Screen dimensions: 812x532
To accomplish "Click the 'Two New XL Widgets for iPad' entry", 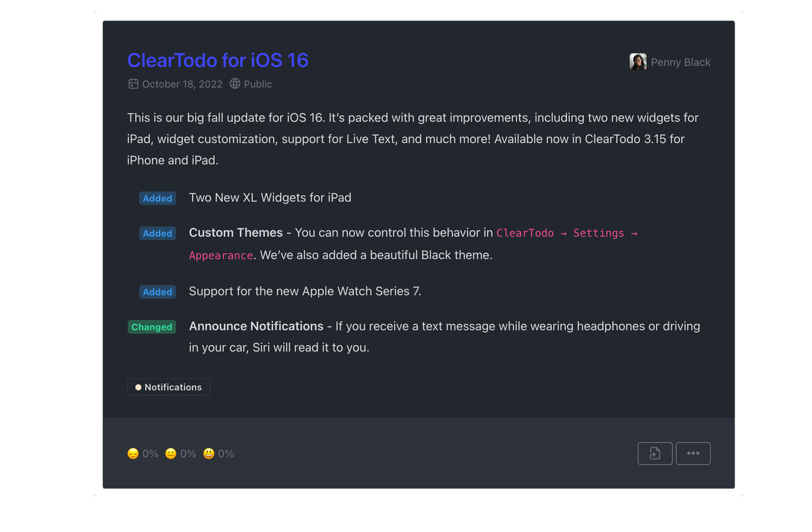I will 270,198.
